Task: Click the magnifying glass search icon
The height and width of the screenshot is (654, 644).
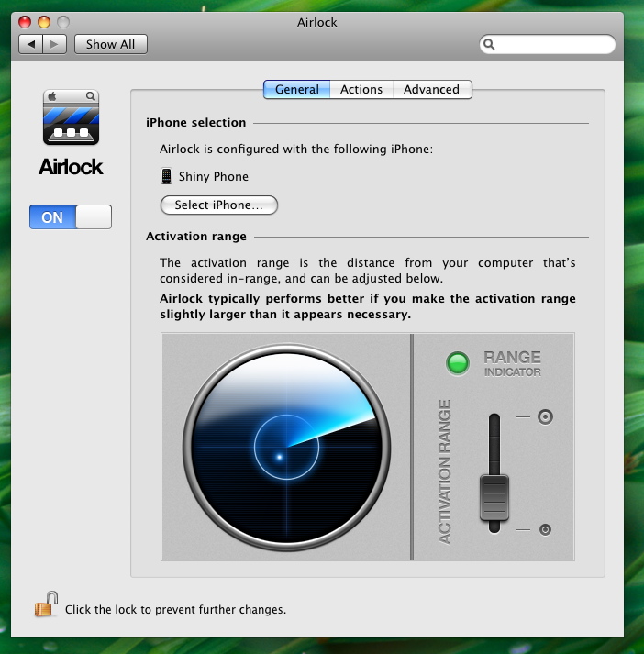Action: 489,44
